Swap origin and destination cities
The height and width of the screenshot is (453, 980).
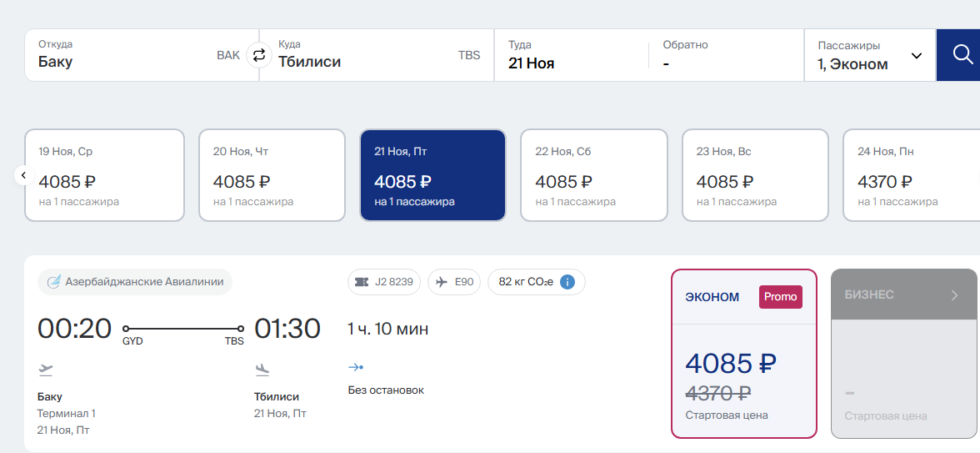[x=258, y=55]
